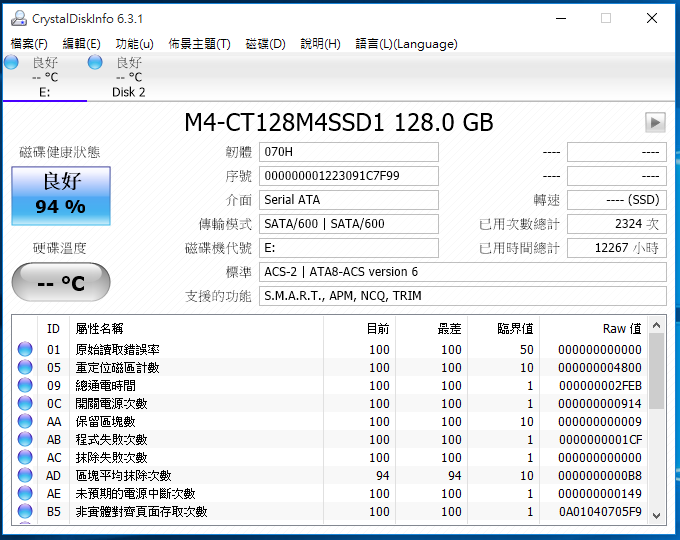The width and height of the screenshot is (680, 540).
Task: Click raw value 000000002FEB
Action: [x=600, y=385]
